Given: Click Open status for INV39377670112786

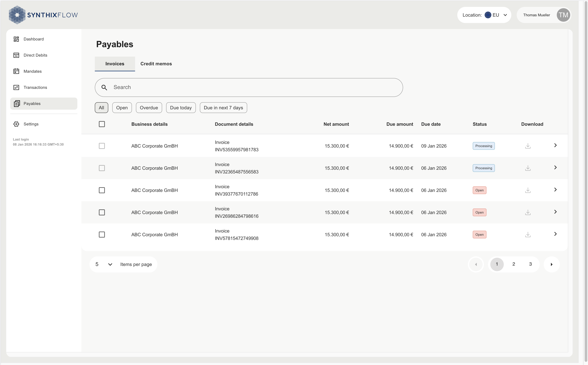Looking at the screenshot, I should (479, 190).
